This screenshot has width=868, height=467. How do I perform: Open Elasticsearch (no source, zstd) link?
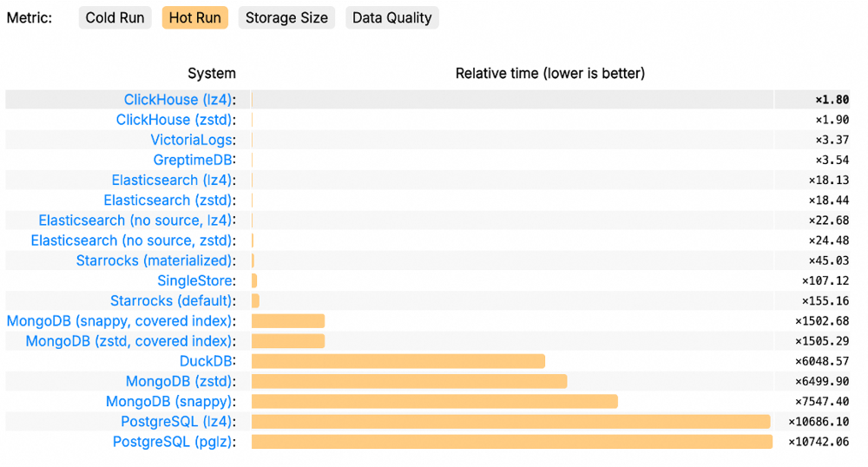(x=131, y=240)
